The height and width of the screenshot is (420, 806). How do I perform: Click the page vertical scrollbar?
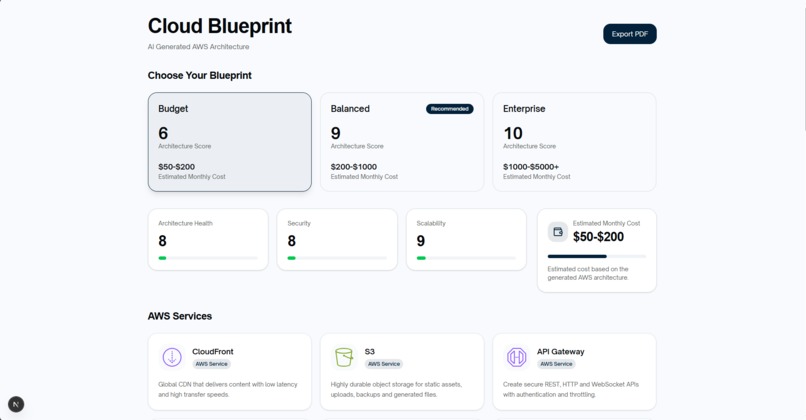click(x=804, y=67)
